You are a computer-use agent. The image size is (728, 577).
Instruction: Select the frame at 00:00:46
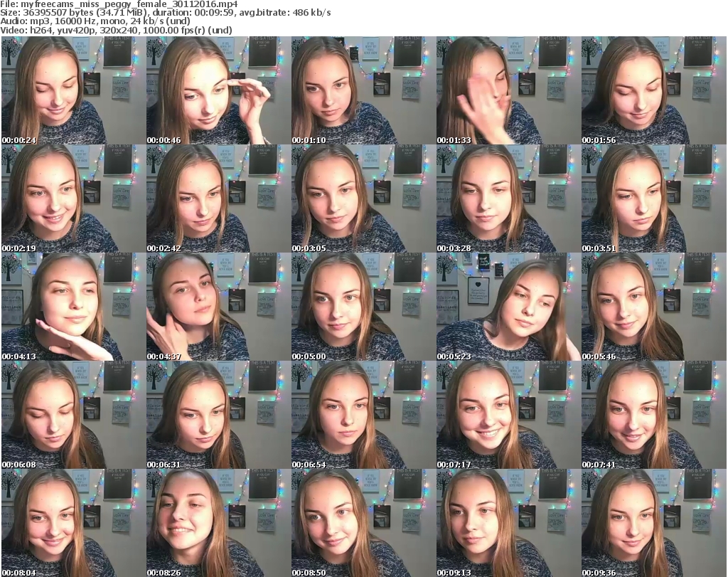point(218,90)
